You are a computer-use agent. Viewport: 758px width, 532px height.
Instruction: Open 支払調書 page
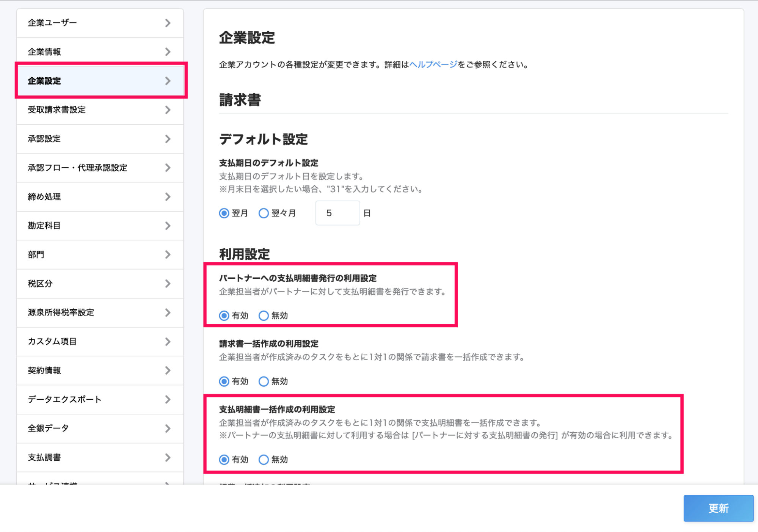(100, 457)
